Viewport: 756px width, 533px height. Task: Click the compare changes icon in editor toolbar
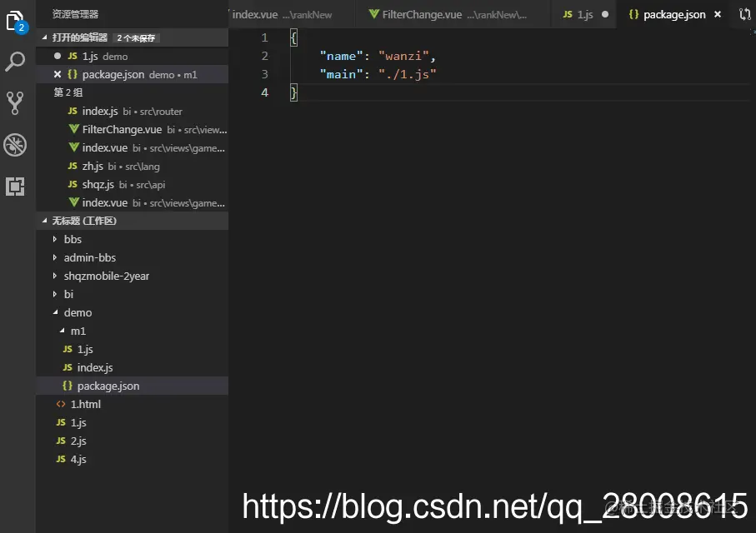(x=745, y=14)
